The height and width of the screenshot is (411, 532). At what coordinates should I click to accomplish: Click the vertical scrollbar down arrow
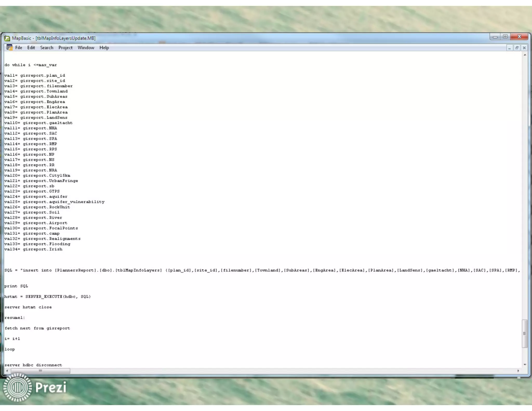[525, 364]
